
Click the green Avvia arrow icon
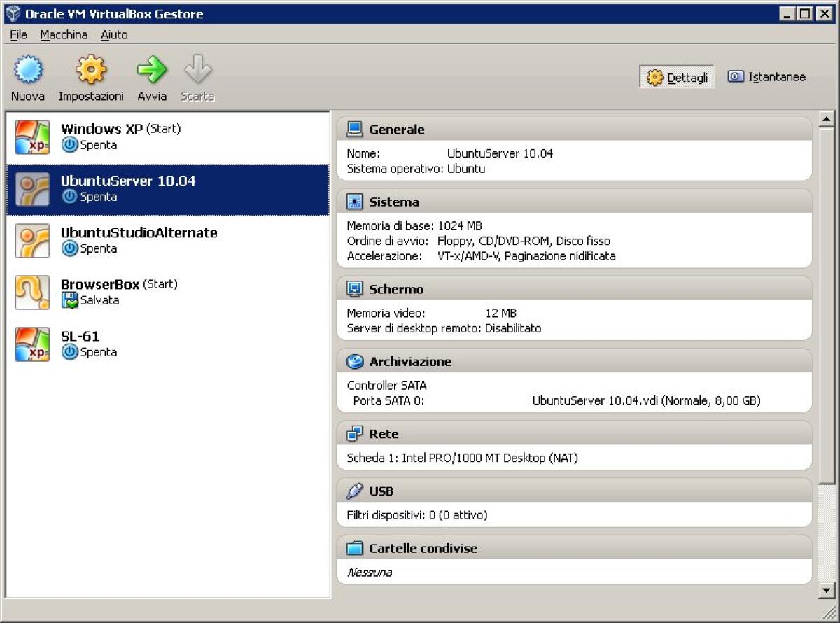[152, 70]
